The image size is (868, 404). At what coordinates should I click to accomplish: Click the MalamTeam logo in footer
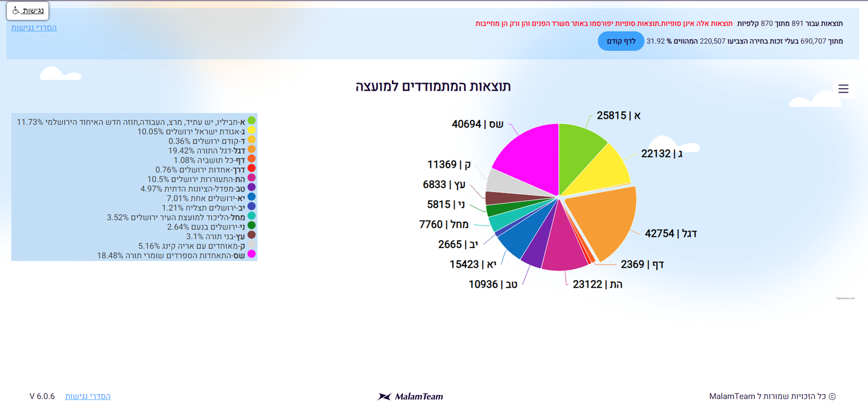410,396
